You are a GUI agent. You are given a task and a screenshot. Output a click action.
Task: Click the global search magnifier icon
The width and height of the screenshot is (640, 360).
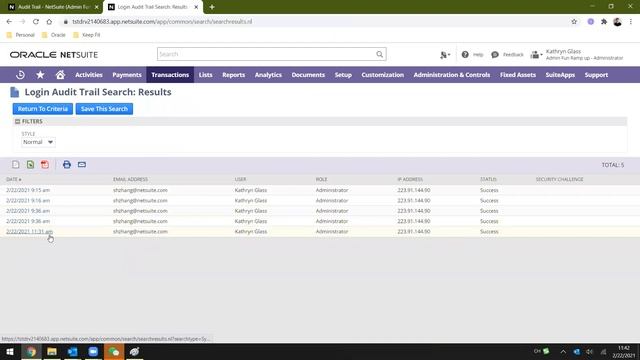coord(380,54)
